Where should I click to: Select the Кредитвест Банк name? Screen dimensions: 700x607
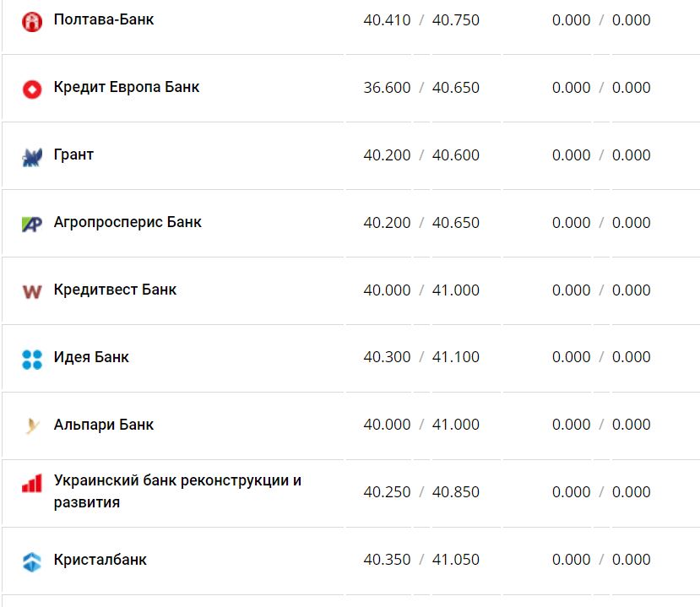click(114, 290)
